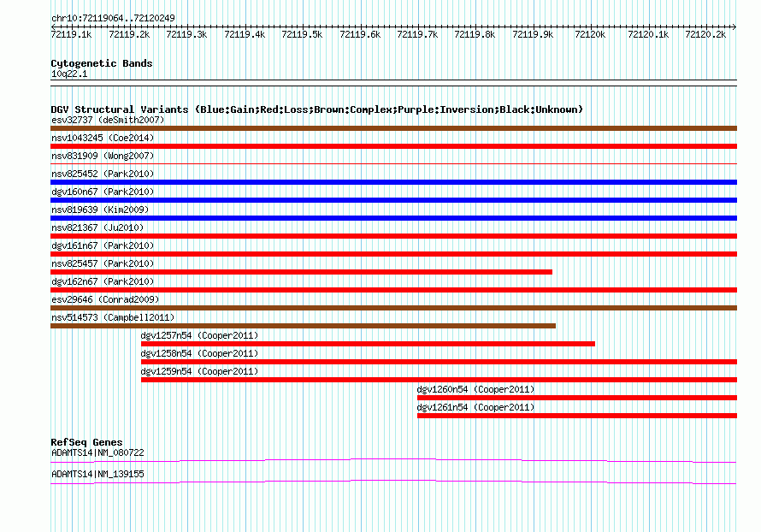Click the dgv162n67 red loss bar
The height and width of the screenshot is (532, 761).
pyautogui.click(x=393, y=290)
